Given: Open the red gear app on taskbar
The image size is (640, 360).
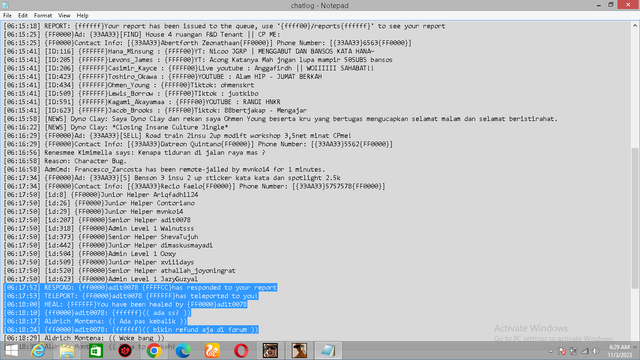Looking at the screenshot, I should (x=125, y=351).
